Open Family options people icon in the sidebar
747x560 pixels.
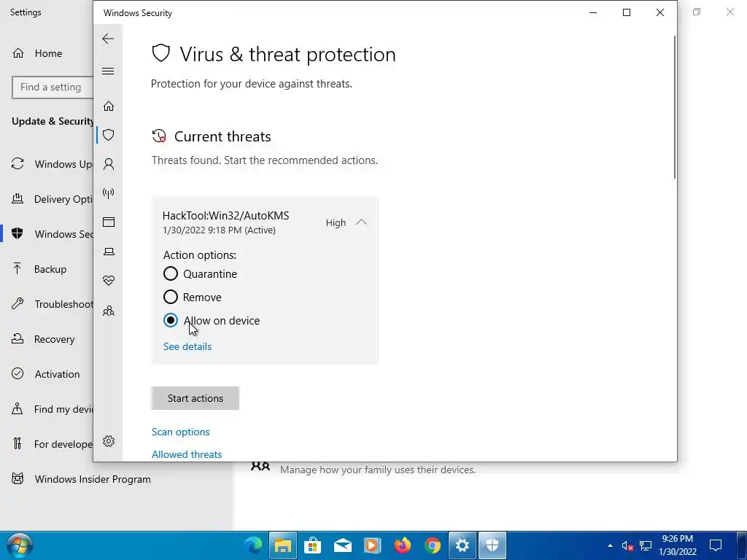(x=109, y=311)
